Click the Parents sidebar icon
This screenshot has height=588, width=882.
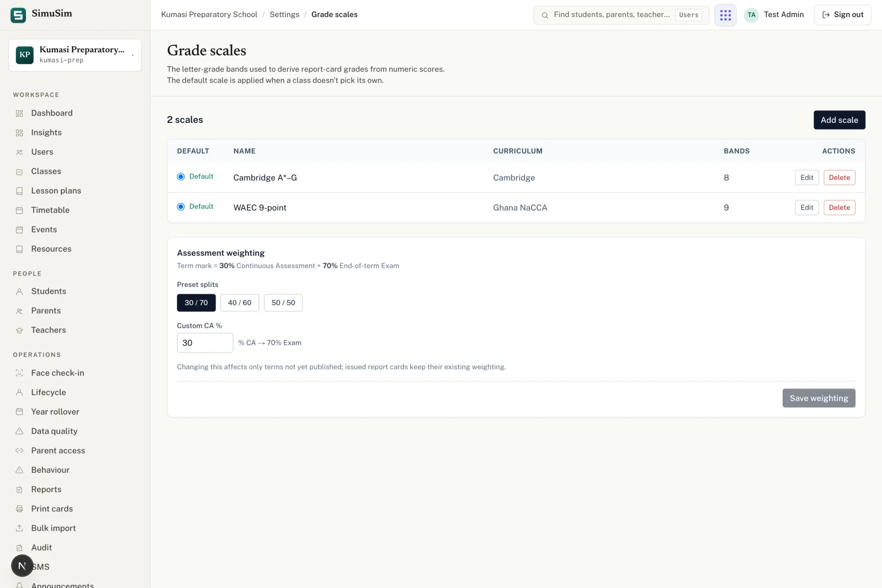point(19,311)
